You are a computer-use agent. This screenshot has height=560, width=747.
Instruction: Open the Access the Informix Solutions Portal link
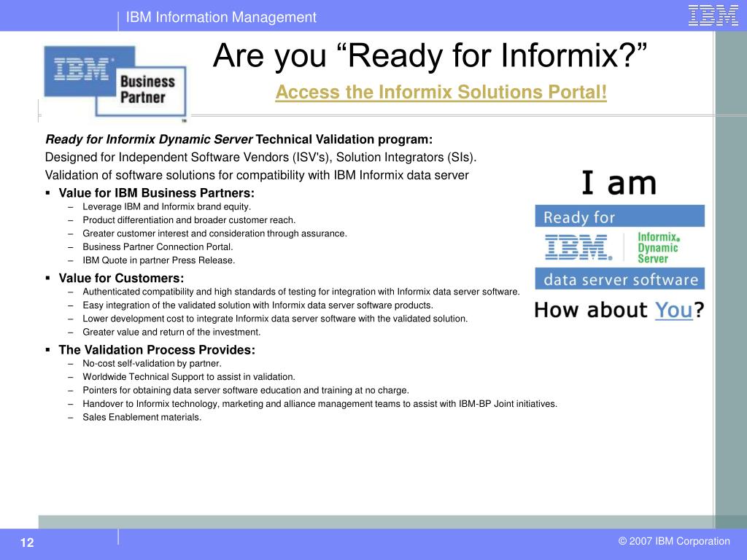[441, 93]
